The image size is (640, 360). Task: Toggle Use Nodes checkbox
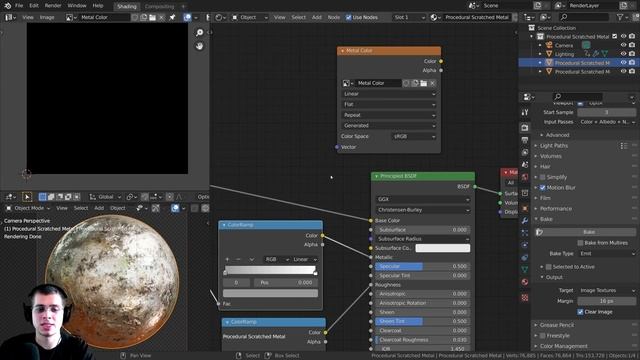click(x=349, y=18)
